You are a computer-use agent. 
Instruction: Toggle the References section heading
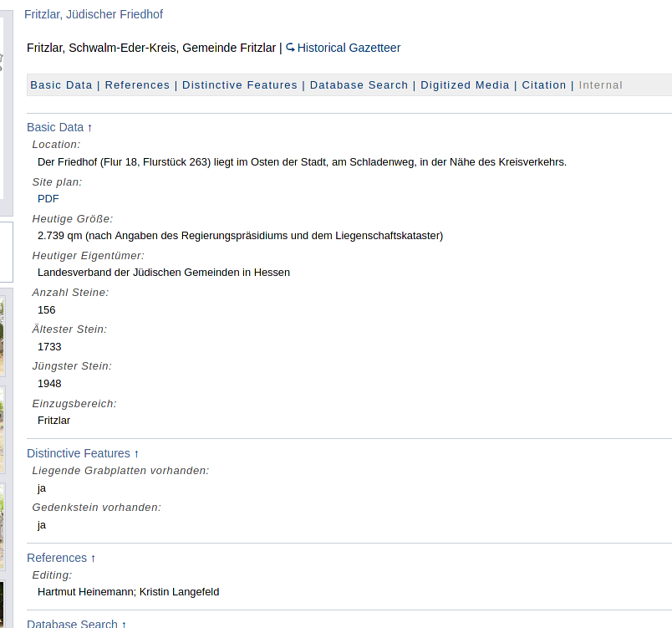(x=57, y=559)
